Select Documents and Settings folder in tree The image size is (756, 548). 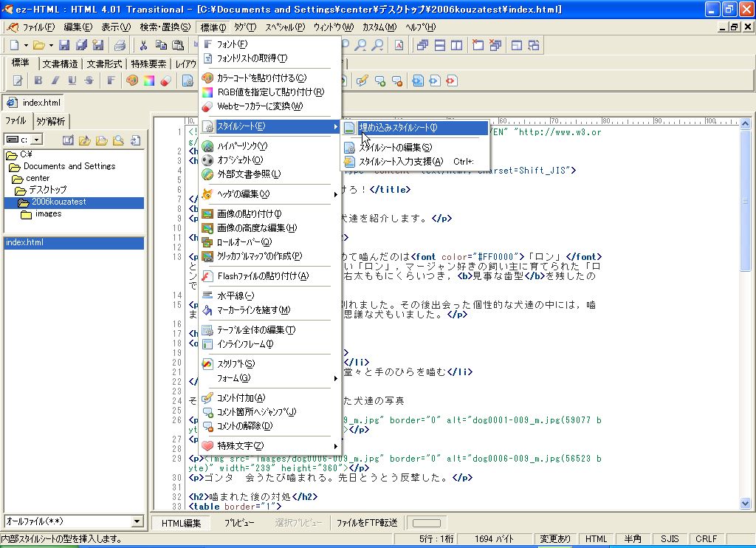tap(69, 166)
